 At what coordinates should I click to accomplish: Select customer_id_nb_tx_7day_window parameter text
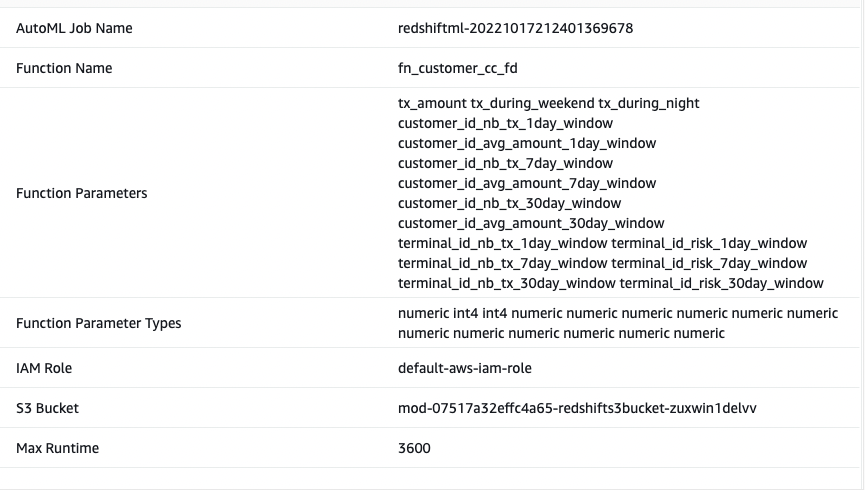[x=505, y=163]
